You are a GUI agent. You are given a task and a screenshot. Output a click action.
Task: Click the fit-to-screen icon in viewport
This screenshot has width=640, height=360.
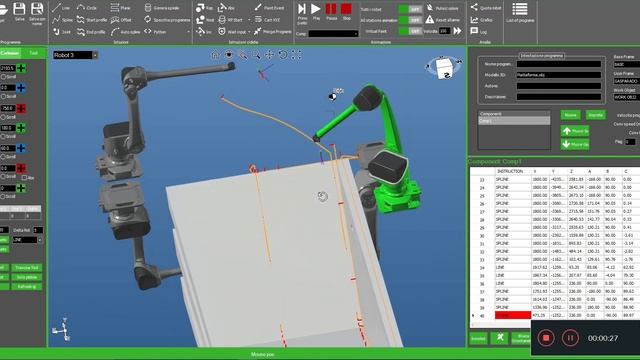[297, 55]
